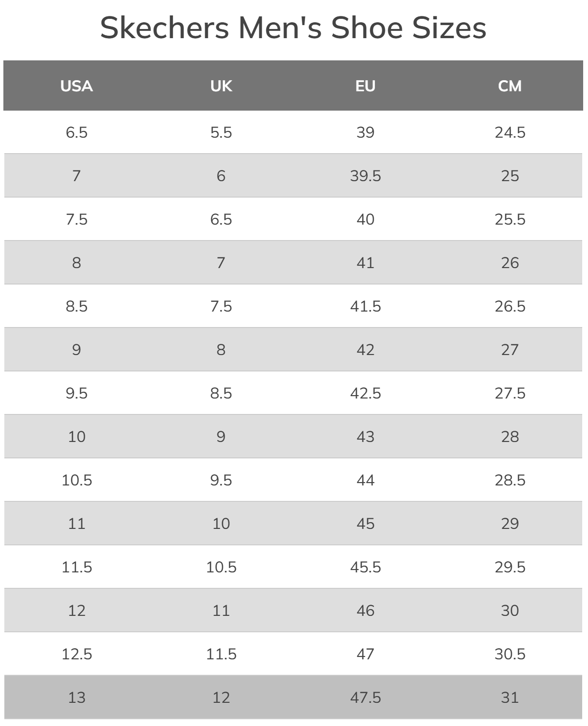
Task: Click the Skechers Men's Shoe Sizes title
Action: point(293,28)
